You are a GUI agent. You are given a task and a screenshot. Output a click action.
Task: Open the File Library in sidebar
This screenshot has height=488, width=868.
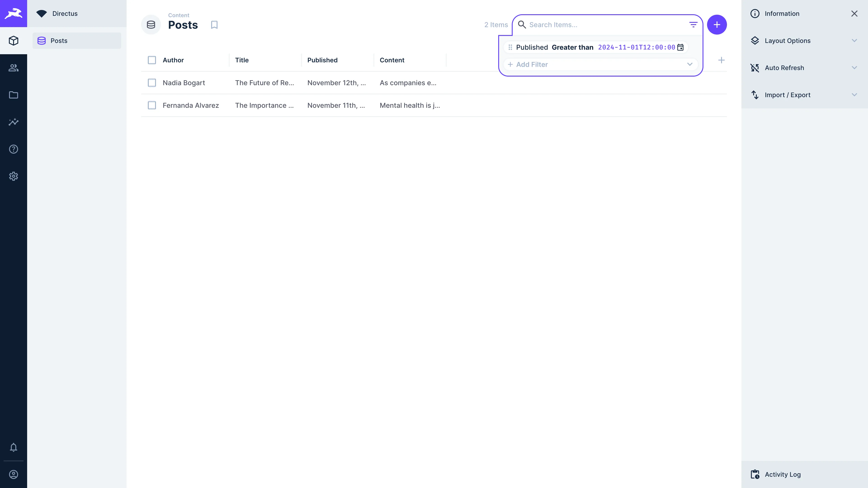14,95
